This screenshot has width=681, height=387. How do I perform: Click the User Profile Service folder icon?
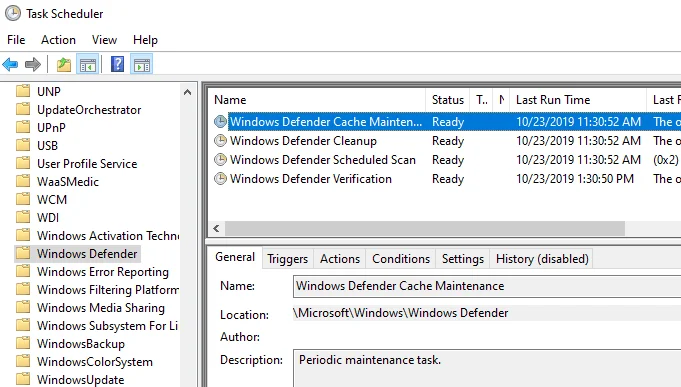(23, 163)
